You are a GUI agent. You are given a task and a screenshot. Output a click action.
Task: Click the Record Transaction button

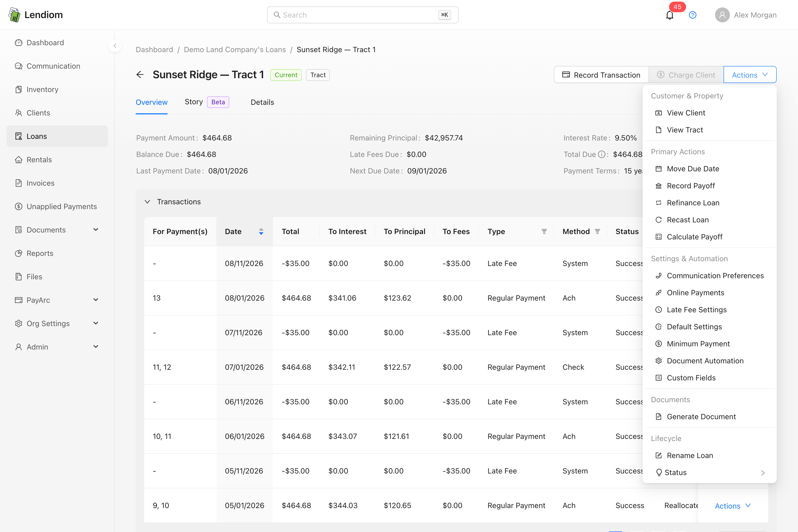click(x=601, y=75)
